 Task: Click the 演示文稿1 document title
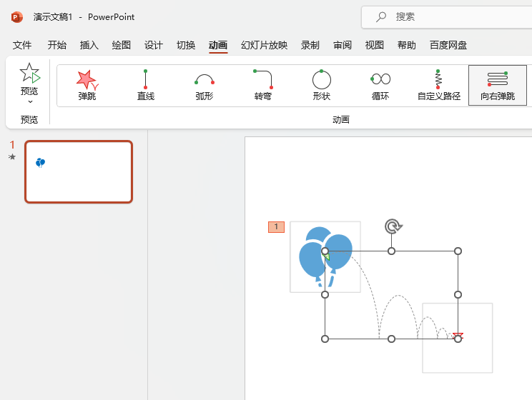pos(53,17)
